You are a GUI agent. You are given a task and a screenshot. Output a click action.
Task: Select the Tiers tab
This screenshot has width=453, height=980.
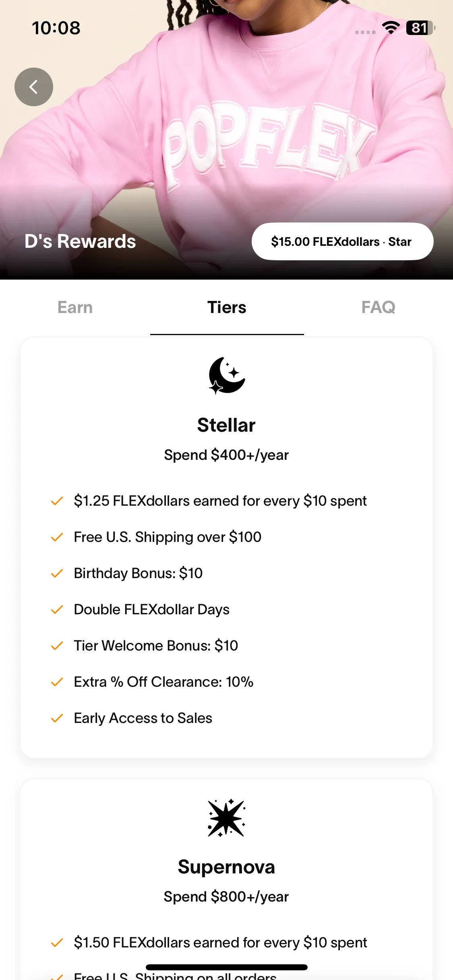point(227,307)
